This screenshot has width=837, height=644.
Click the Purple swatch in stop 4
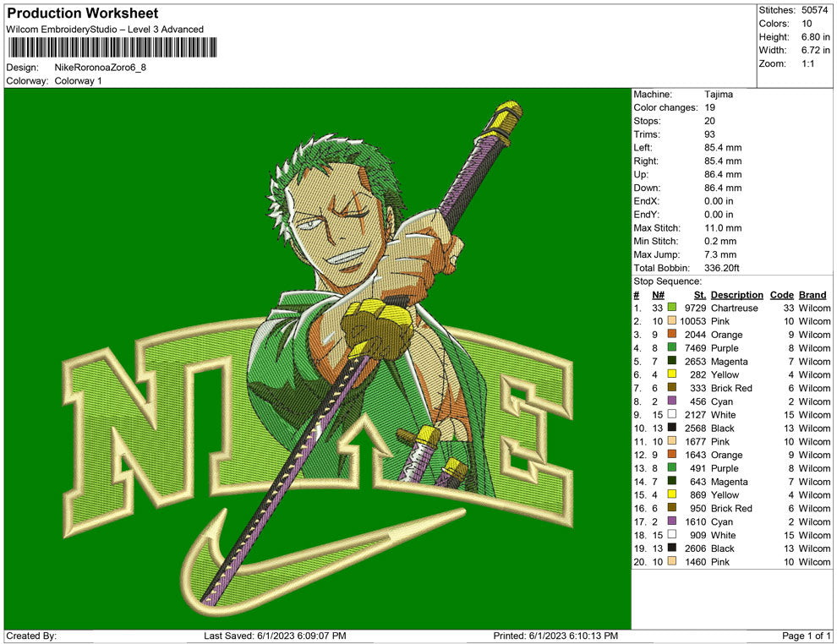[x=671, y=348]
